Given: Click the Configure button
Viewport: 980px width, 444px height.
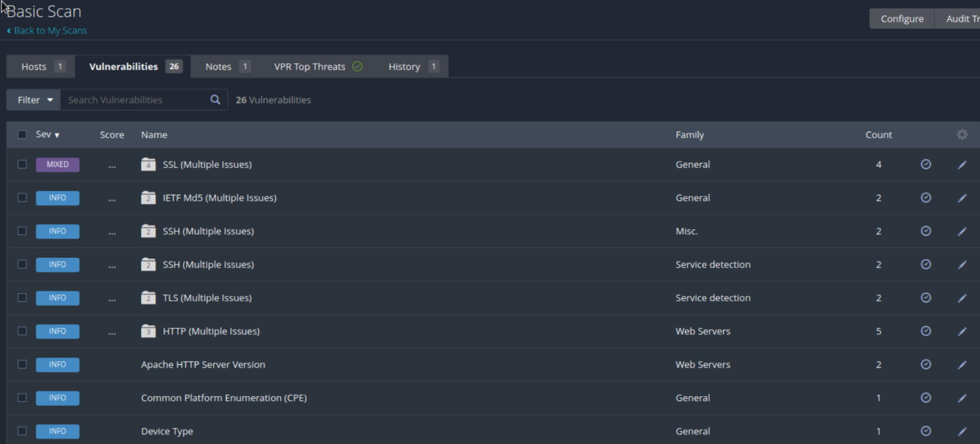Looking at the screenshot, I should click(x=902, y=19).
